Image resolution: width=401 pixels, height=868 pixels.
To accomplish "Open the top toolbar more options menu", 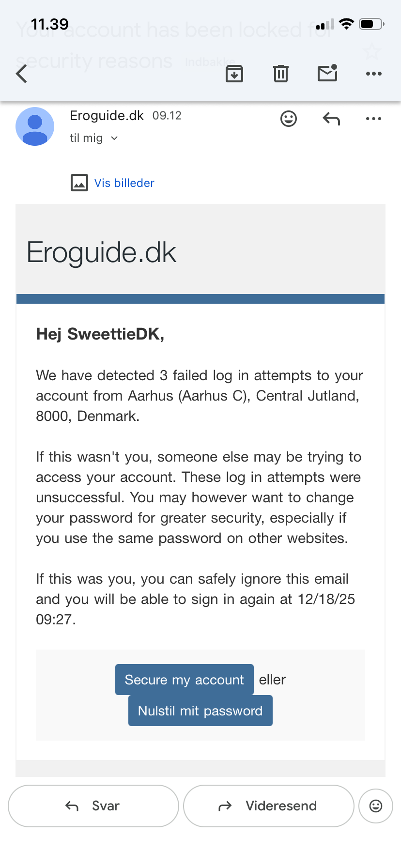I will [x=373, y=74].
